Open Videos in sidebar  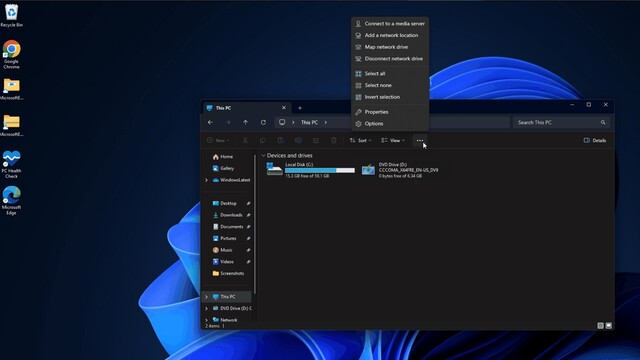(224, 262)
